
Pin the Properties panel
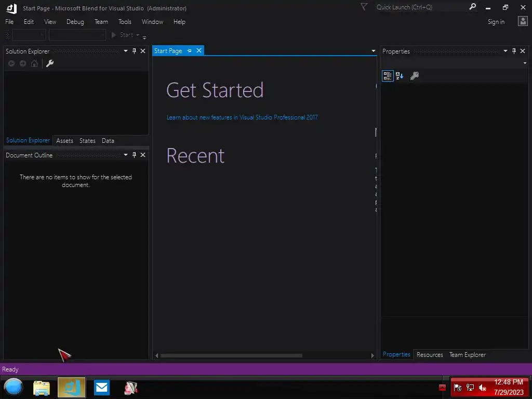(x=514, y=51)
